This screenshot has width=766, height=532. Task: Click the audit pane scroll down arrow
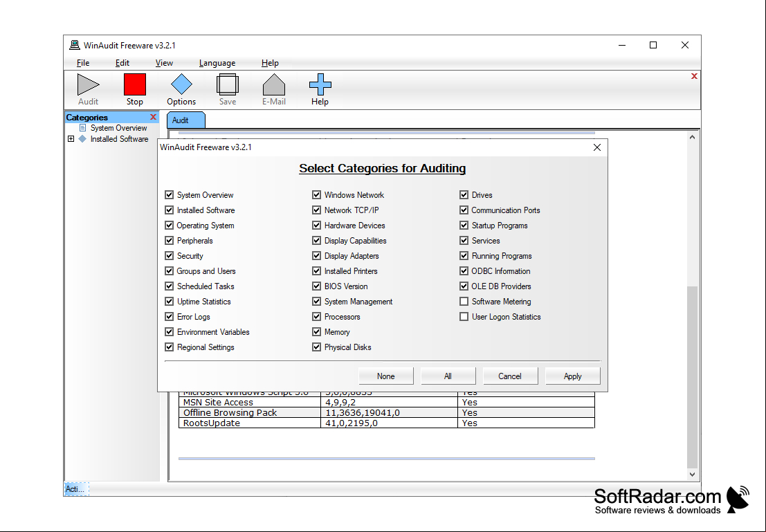click(692, 474)
